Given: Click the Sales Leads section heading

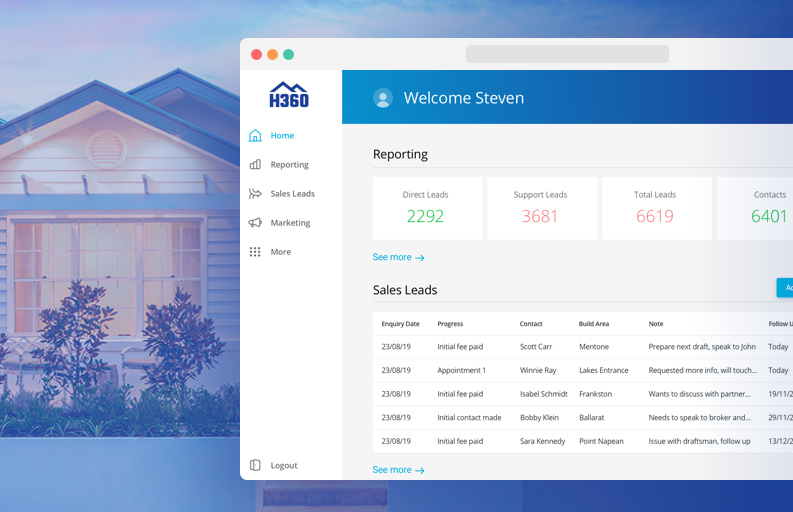Looking at the screenshot, I should click(405, 290).
